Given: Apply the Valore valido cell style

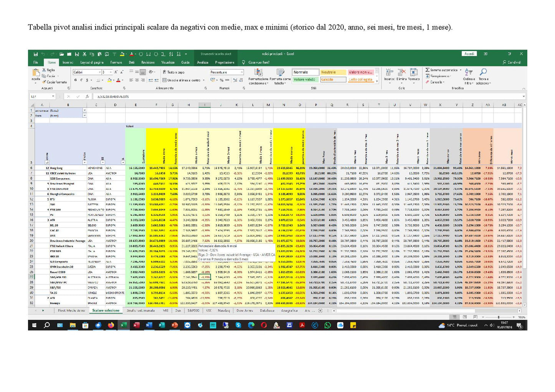Looking at the screenshot, I should [x=306, y=79].
